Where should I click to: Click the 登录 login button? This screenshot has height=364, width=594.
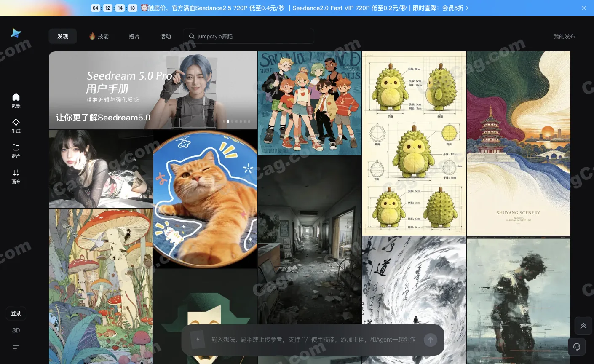pos(16,313)
